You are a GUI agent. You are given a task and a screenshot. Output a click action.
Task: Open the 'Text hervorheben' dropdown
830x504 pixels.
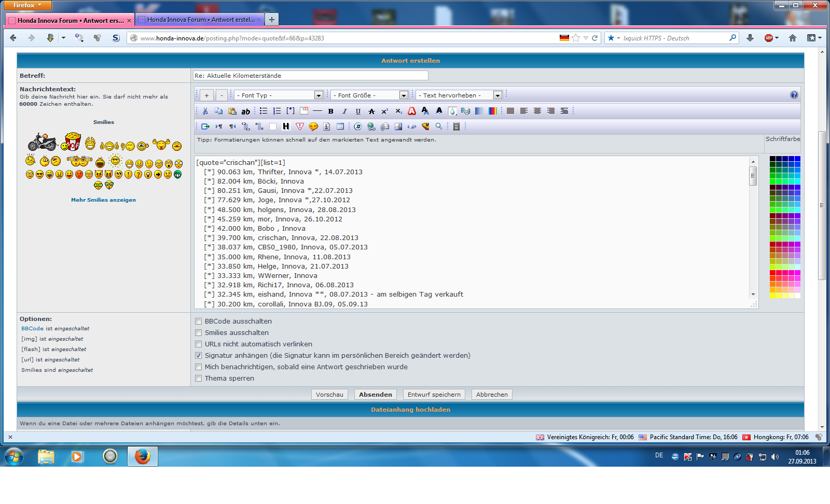tap(460, 95)
